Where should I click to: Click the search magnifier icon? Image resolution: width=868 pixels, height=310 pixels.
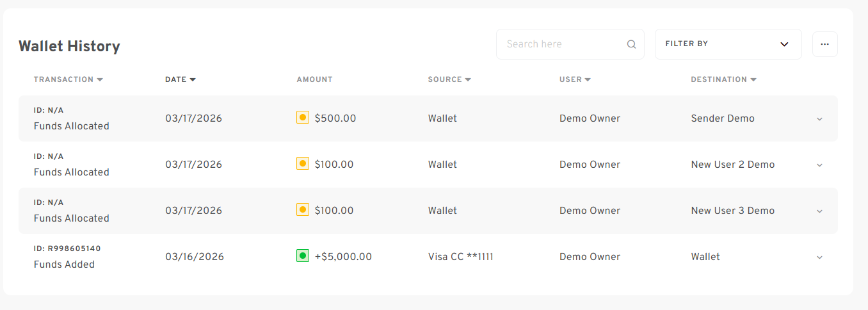tap(631, 44)
